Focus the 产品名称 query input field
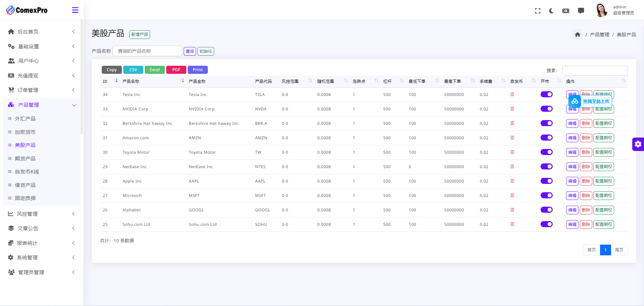 tap(147, 51)
